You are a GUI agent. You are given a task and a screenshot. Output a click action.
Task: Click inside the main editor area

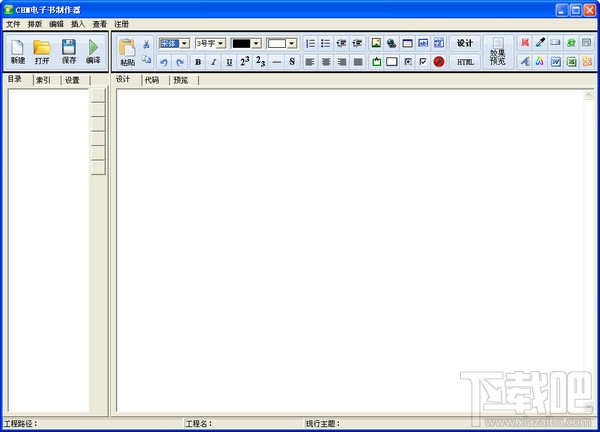coord(350,251)
